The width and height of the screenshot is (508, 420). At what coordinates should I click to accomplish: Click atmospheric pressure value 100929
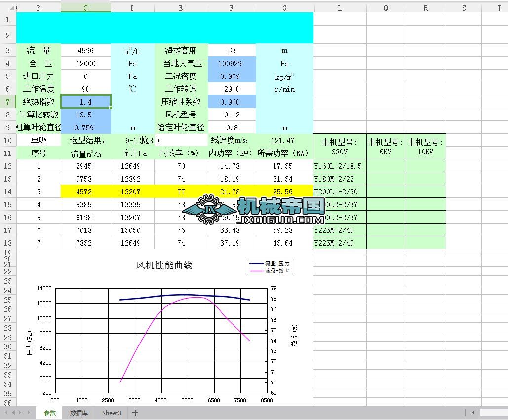coord(232,64)
